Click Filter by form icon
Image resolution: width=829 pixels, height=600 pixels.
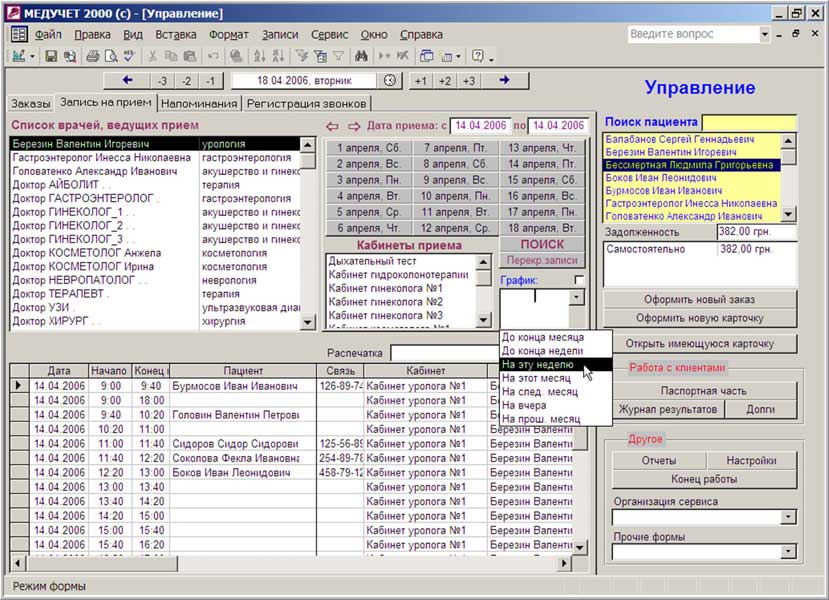click(x=320, y=56)
